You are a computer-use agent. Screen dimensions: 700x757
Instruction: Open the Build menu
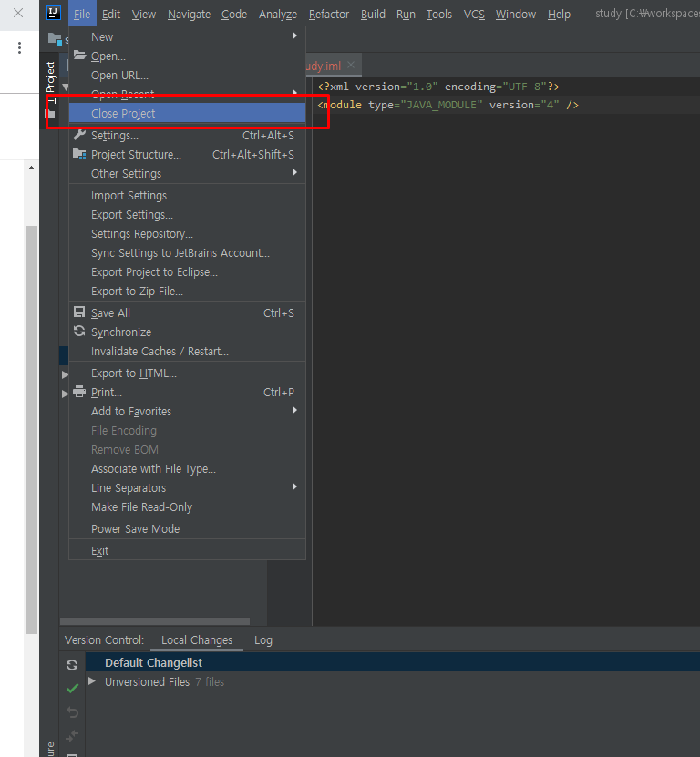point(373,14)
